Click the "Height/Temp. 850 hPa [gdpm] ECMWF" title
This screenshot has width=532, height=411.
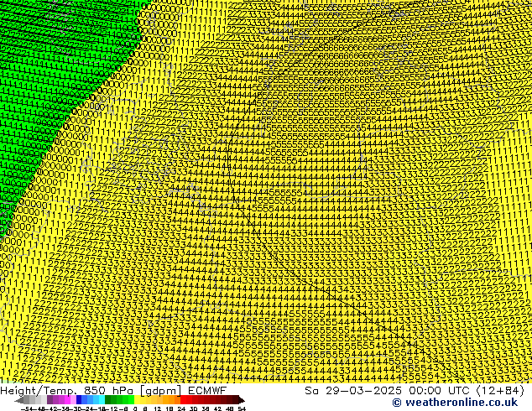(x=113, y=390)
